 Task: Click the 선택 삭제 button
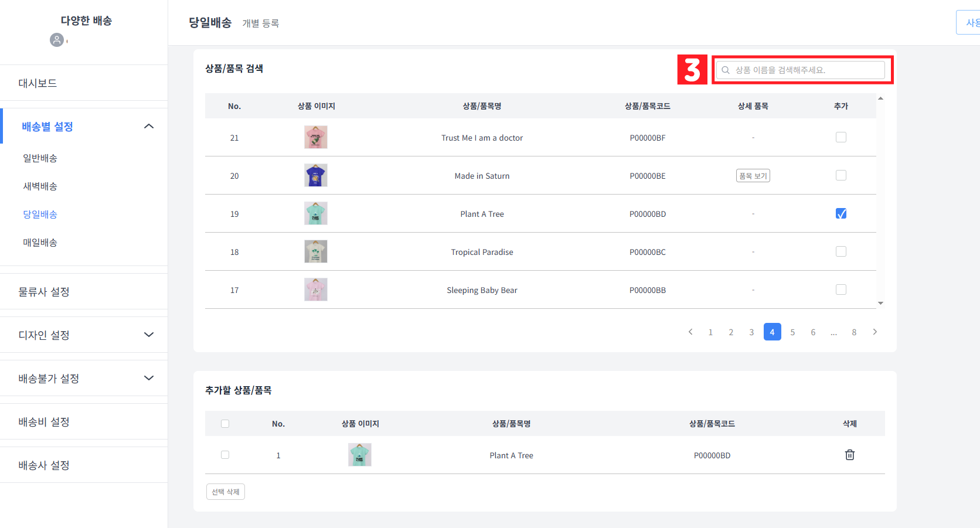point(225,491)
